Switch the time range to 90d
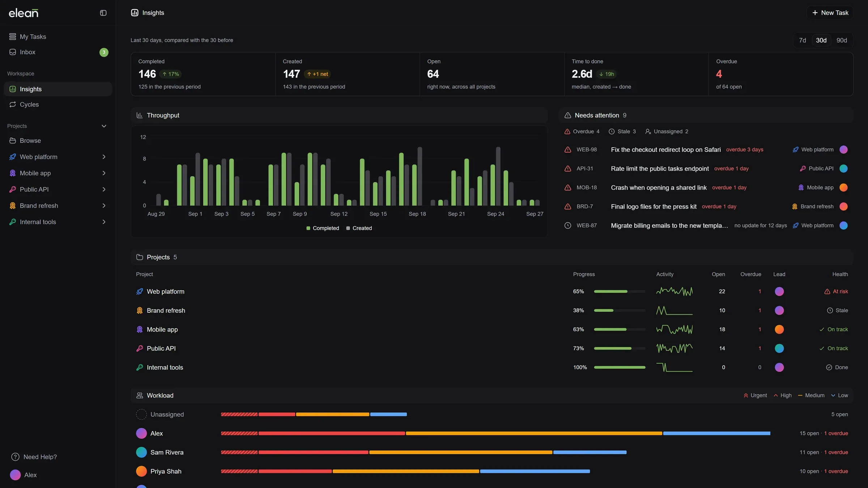The height and width of the screenshot is (488, 868). point(842,40)
